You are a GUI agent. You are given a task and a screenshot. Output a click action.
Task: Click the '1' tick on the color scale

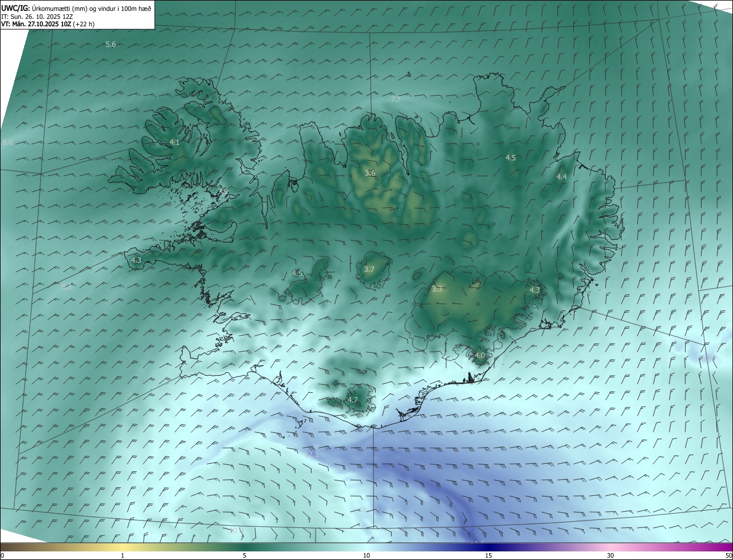point(123,555)
